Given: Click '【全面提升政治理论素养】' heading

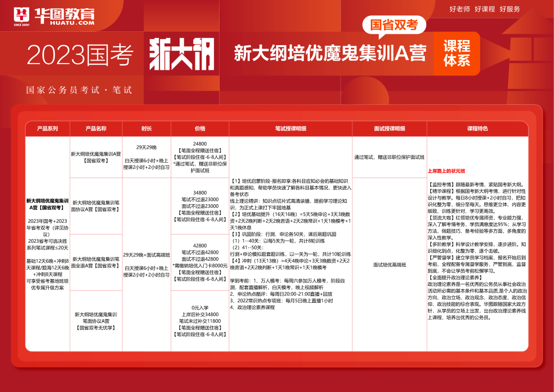Looking at the screenshot, I should (x=456, y=278).
